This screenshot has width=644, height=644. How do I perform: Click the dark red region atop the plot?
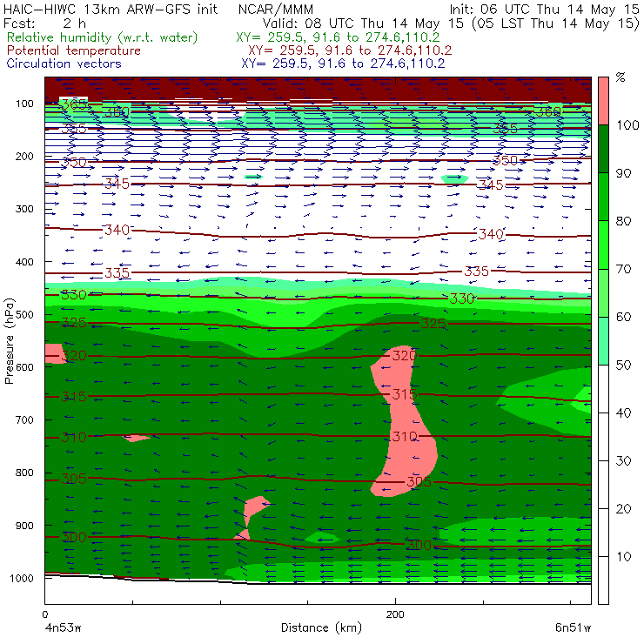pos(318,88)
